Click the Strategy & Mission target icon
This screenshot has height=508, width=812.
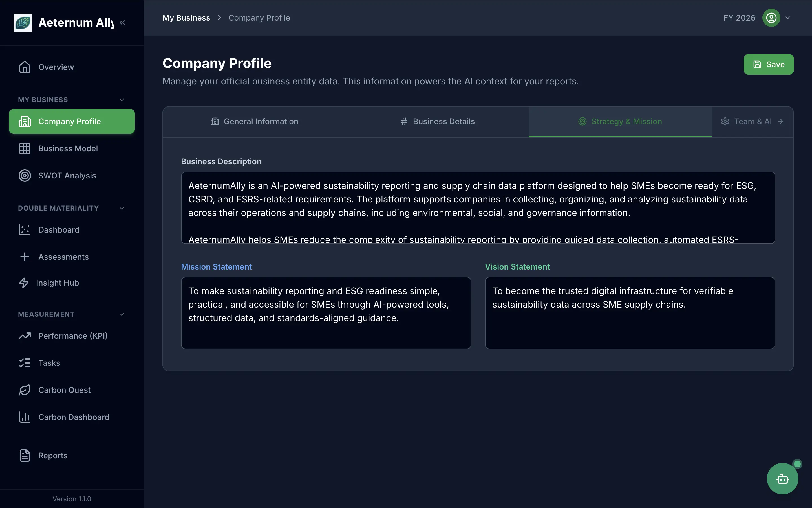pyautogui.click(x=582, y=121)
